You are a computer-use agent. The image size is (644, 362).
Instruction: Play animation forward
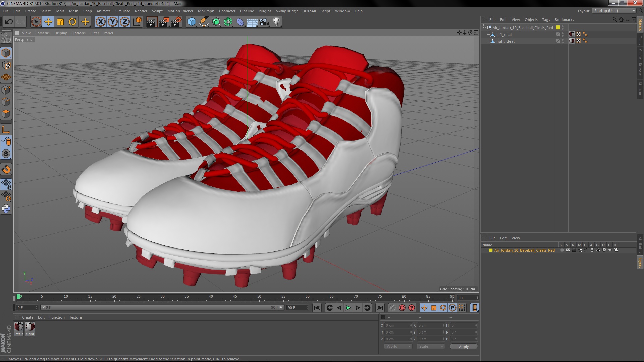[x=348, y=308]
